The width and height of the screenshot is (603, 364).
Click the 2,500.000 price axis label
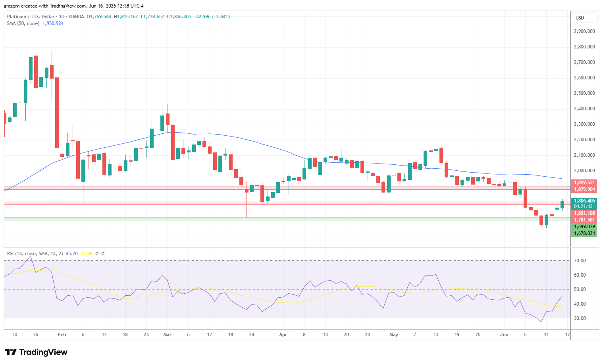click(x=584, y=93)
